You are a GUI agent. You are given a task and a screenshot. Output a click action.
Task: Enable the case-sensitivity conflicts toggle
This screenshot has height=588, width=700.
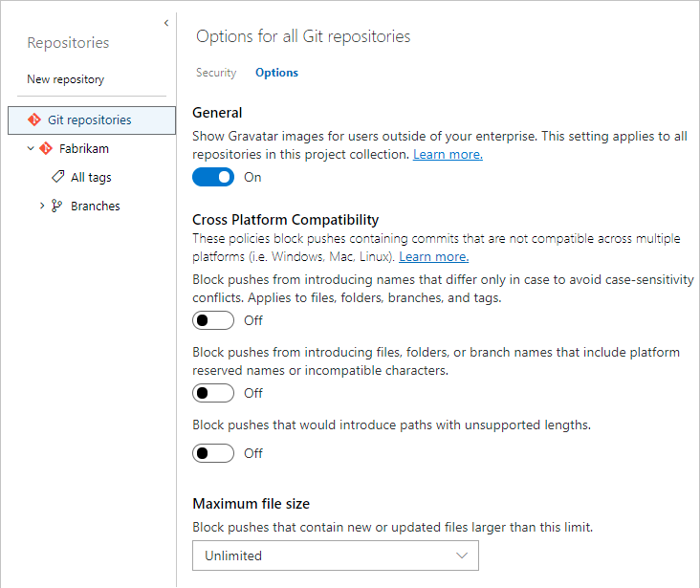tap(213, 320)
